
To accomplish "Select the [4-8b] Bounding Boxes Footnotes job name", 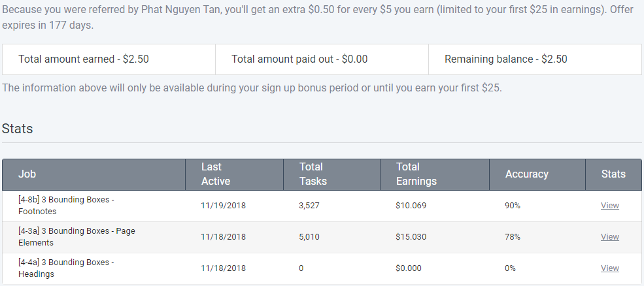I will [66, 206].
